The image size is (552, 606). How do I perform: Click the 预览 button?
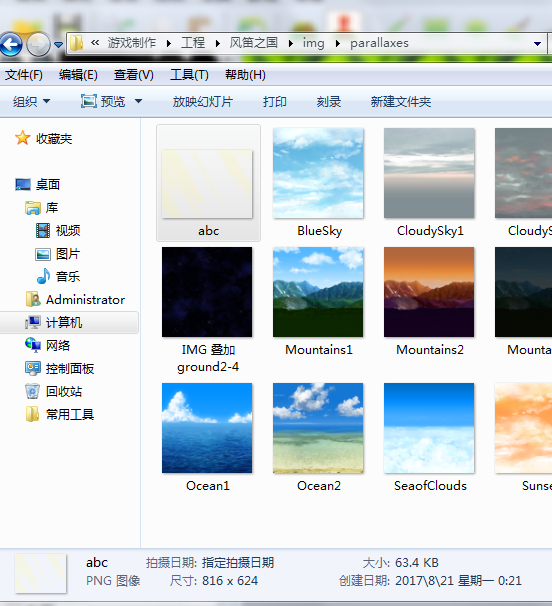click(103, 102)
